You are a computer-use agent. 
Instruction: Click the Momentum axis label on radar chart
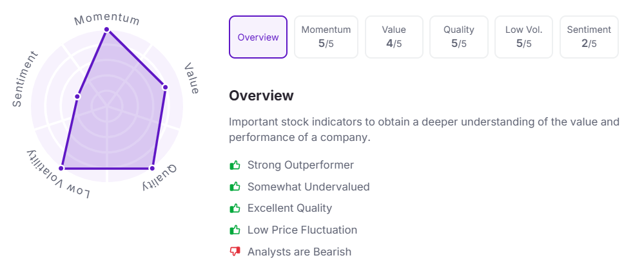[107, 17]
